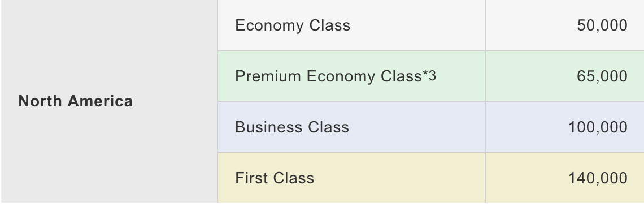Click the 140,000 mileage value
Screen dimensions: 644x206
[598, 178]
